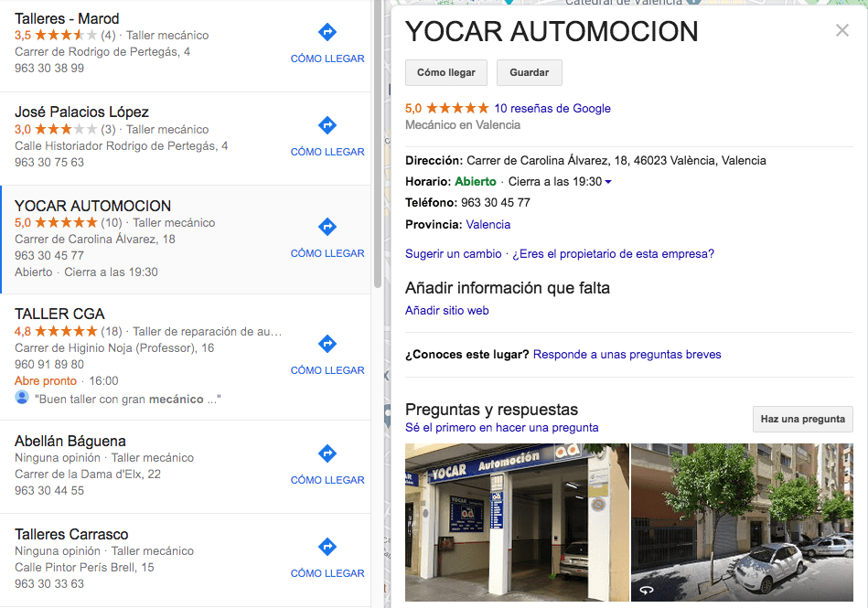Image resolution: width=868 pixels, height=608 pixels.
Task: Click Haz una pregunta button
Action: [803, 420]
